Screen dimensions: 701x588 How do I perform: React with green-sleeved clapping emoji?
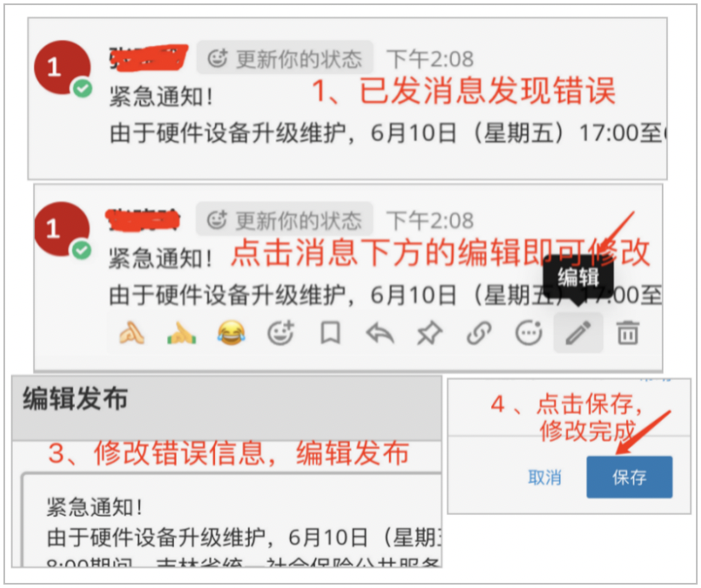(x=182, y=333)
